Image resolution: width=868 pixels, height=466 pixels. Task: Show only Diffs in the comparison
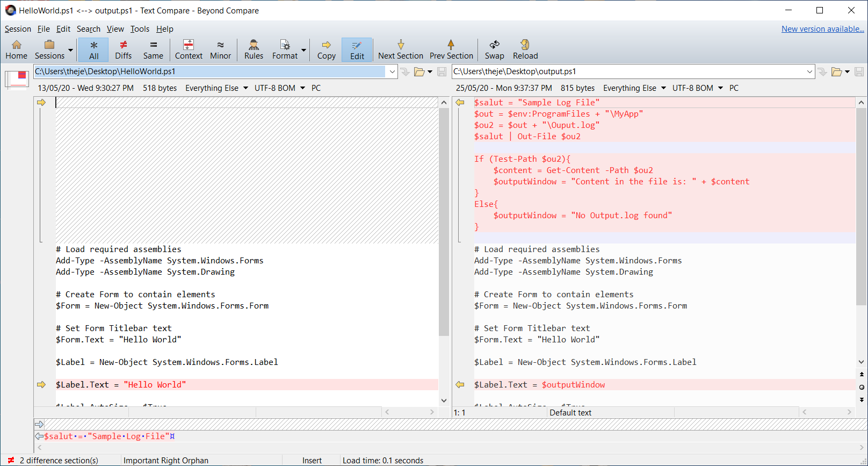coord(123,49)
